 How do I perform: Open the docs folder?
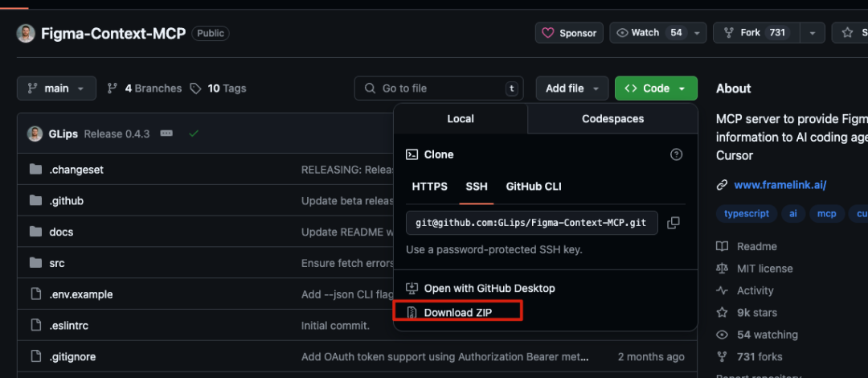pos(61,232)
